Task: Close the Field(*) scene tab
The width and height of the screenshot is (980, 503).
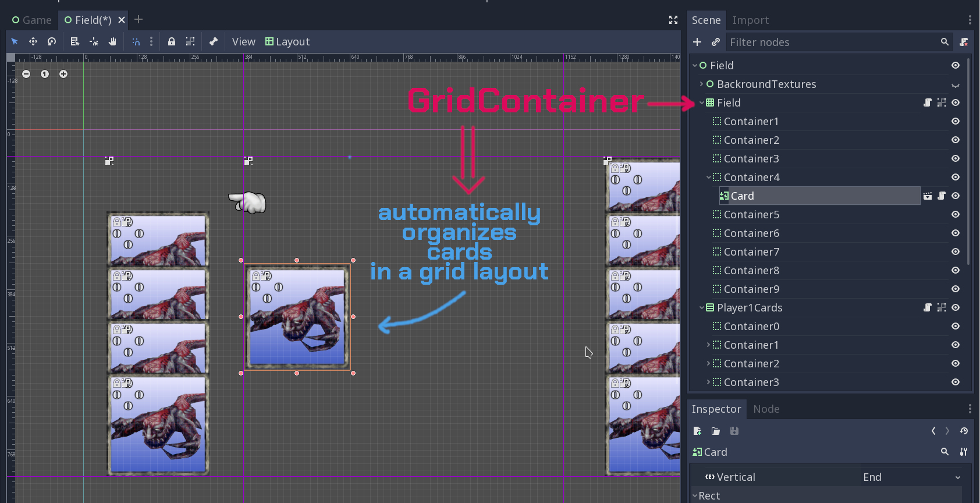Action: (122, 20)
